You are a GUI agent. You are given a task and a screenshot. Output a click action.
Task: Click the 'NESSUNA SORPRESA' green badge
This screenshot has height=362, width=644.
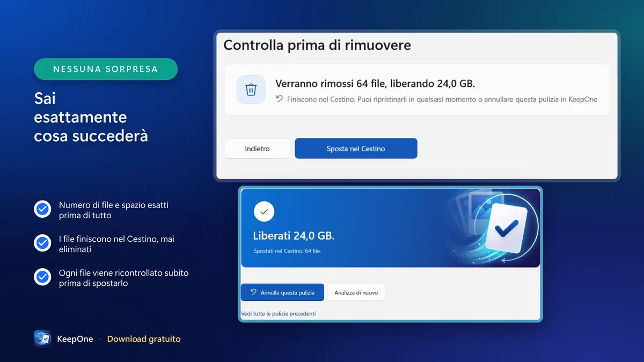[x=106, y=69]
